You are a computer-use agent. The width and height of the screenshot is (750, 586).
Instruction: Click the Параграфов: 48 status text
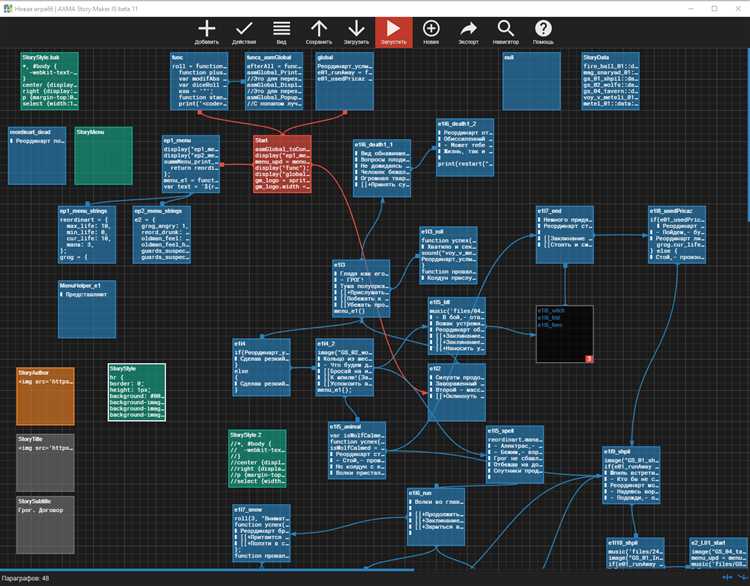click(x=25, y=578)
